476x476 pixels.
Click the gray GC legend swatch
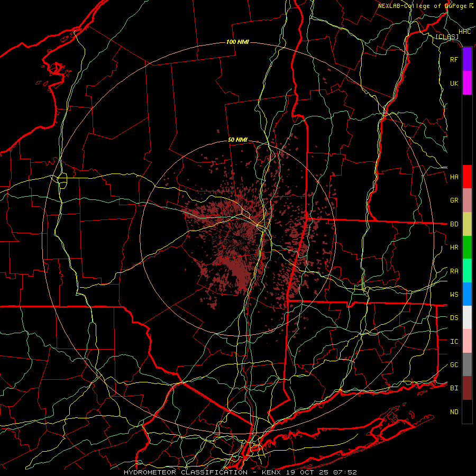point(467,364)
